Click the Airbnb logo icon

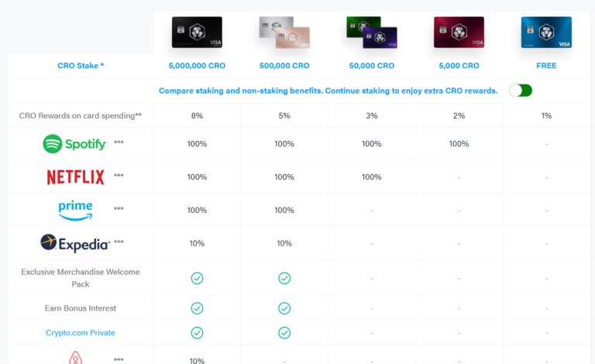(75, 358)
